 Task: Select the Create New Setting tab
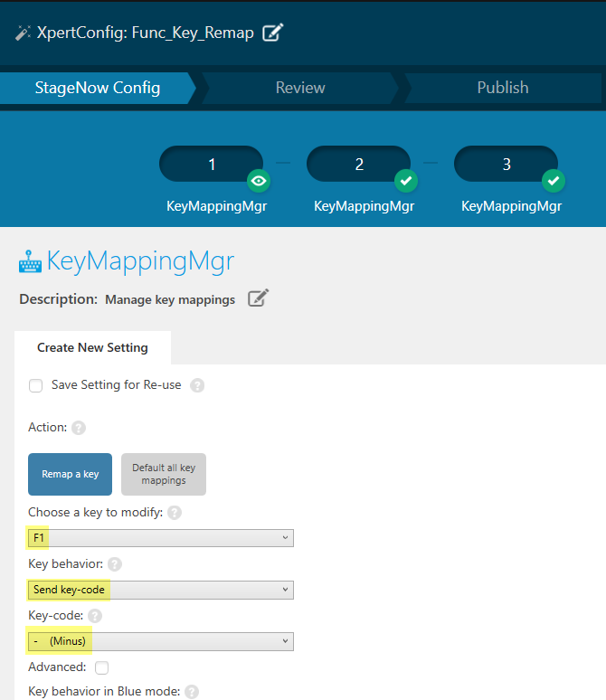(92, 347)
